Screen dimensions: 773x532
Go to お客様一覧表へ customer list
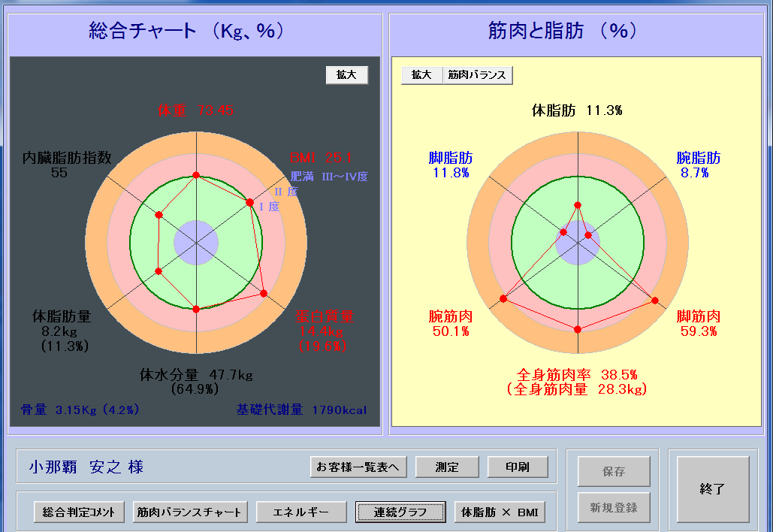pyautogui.click(x=358, y=467)
